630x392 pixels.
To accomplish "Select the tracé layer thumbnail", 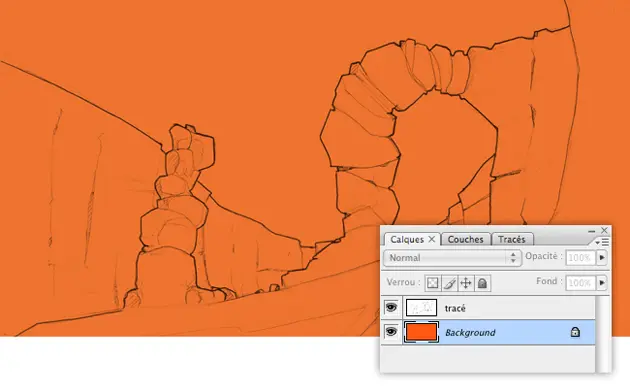I will click(421, 308).
